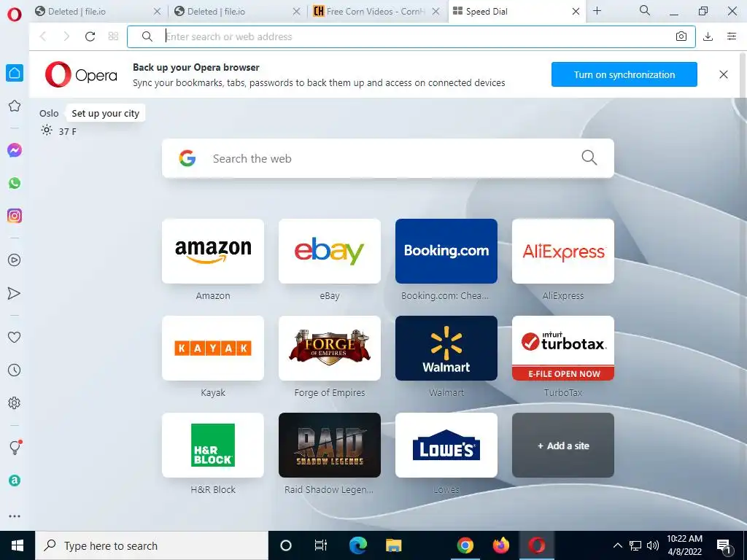Close the Speed Dial tab

point(576,12)
